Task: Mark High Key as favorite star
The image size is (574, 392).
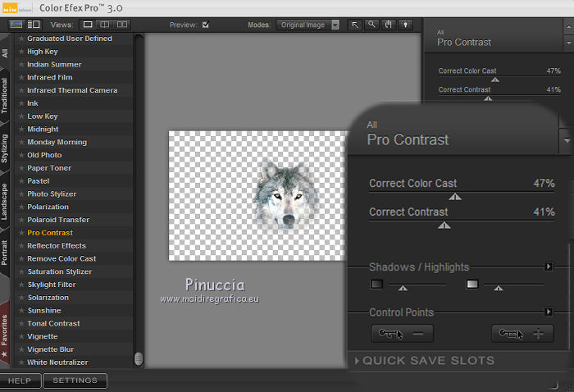Action: coord(21,52)
